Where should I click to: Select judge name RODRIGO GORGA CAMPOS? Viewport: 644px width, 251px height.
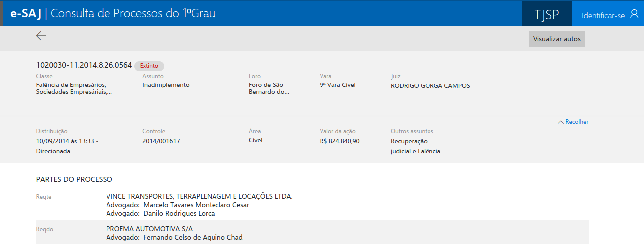pos(430,85)
